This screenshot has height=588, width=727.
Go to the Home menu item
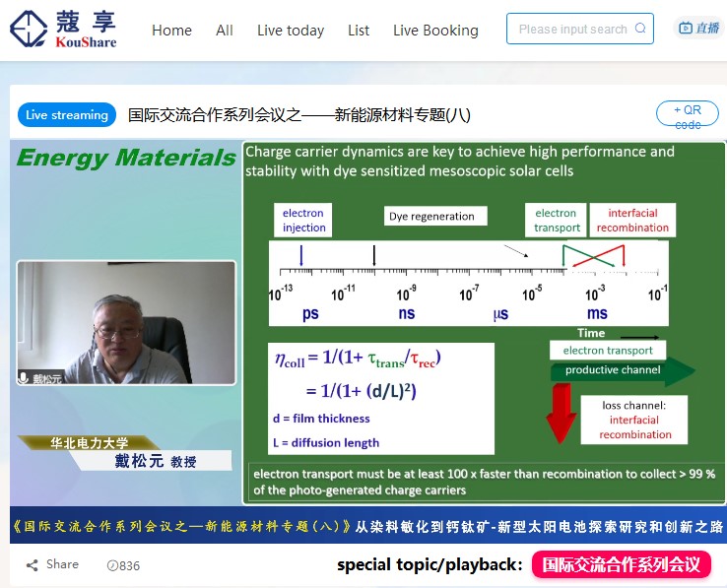[x=171, y=31]
